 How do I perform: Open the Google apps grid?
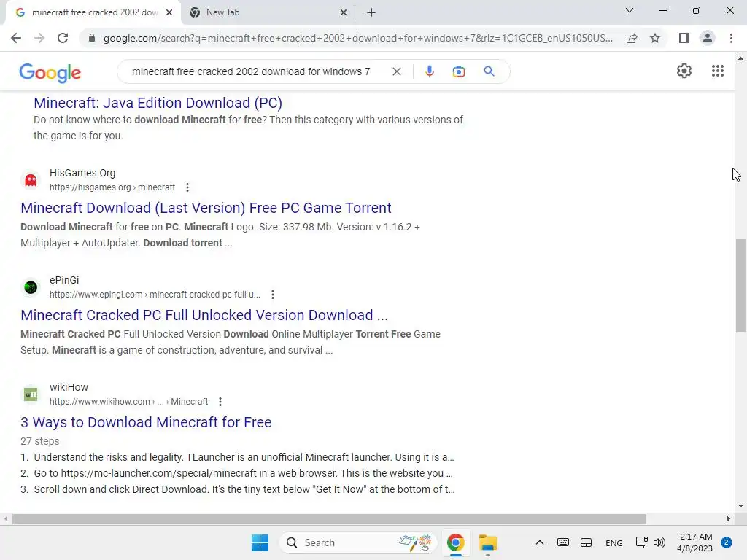pyautogui.click(x=718, y=71)
